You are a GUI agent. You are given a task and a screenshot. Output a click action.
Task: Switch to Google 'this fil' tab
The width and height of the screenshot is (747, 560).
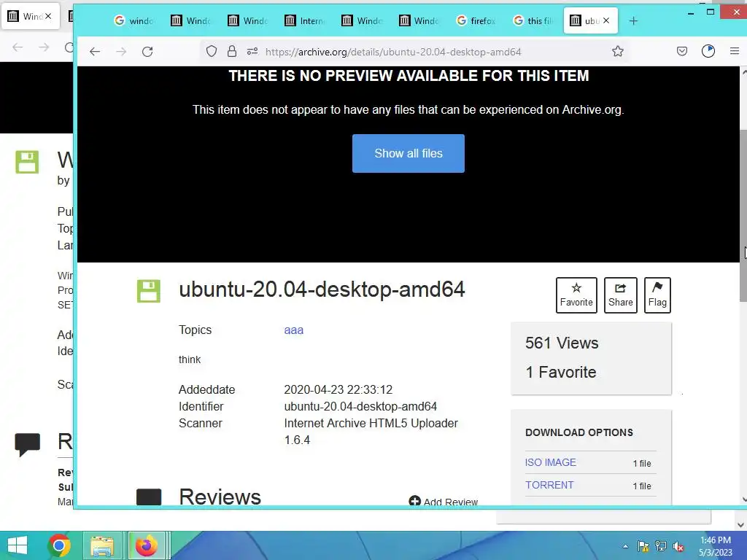point(533,21)
